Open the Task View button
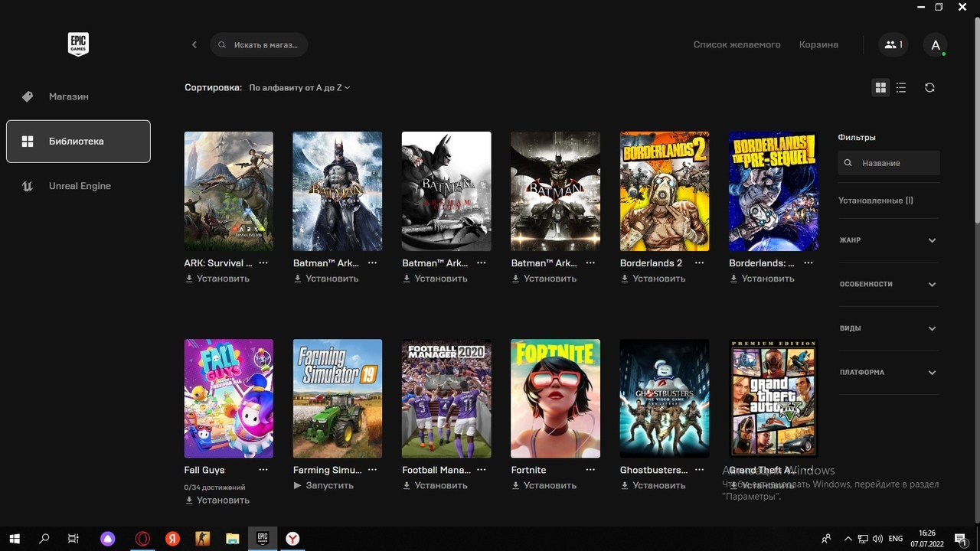The height and width of the screenshot is (551, 980). [73, 539]
